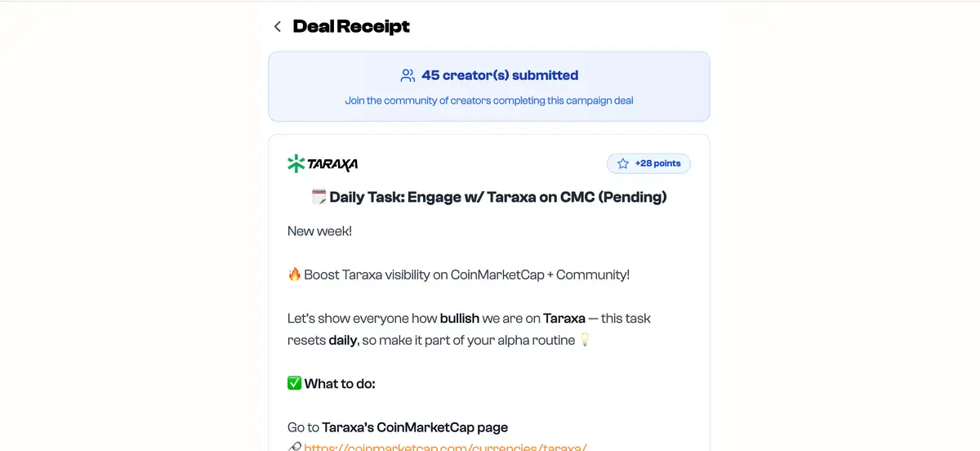
Task: Click the Taraxa logo
Action: 323,164
